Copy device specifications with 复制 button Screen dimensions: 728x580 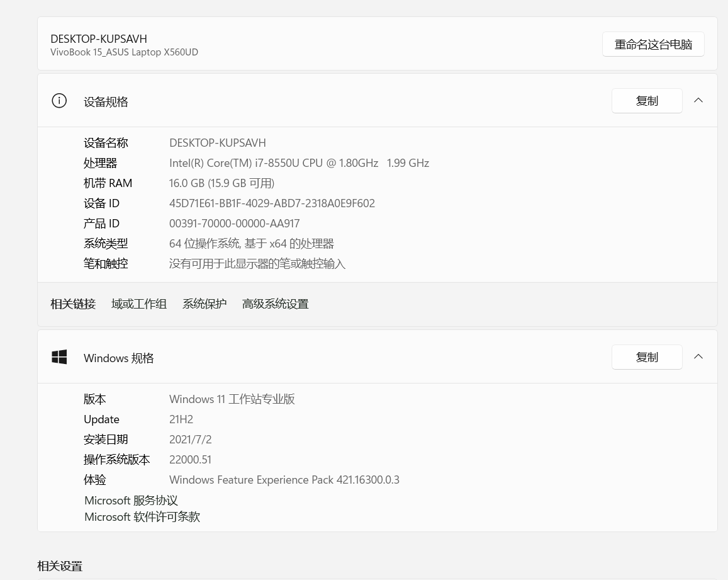click(x=647, y=101)
